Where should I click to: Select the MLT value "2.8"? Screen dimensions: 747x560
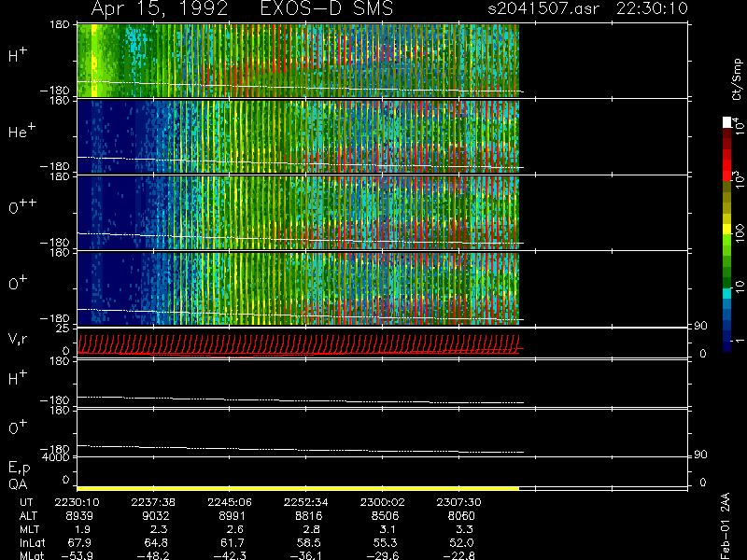point(311,529)
